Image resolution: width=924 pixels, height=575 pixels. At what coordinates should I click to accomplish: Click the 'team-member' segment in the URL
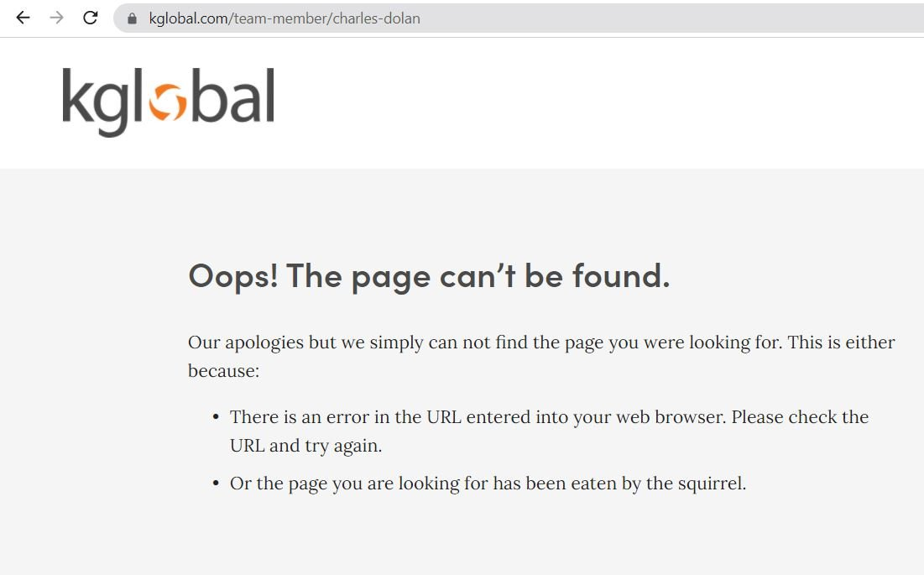tap(280, 18)
